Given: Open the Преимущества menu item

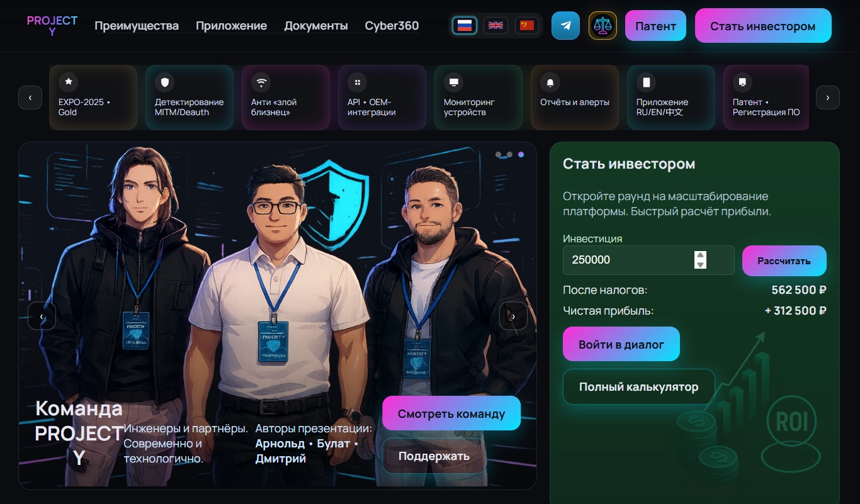Looking at the screenshot, I should pos(137,26).
